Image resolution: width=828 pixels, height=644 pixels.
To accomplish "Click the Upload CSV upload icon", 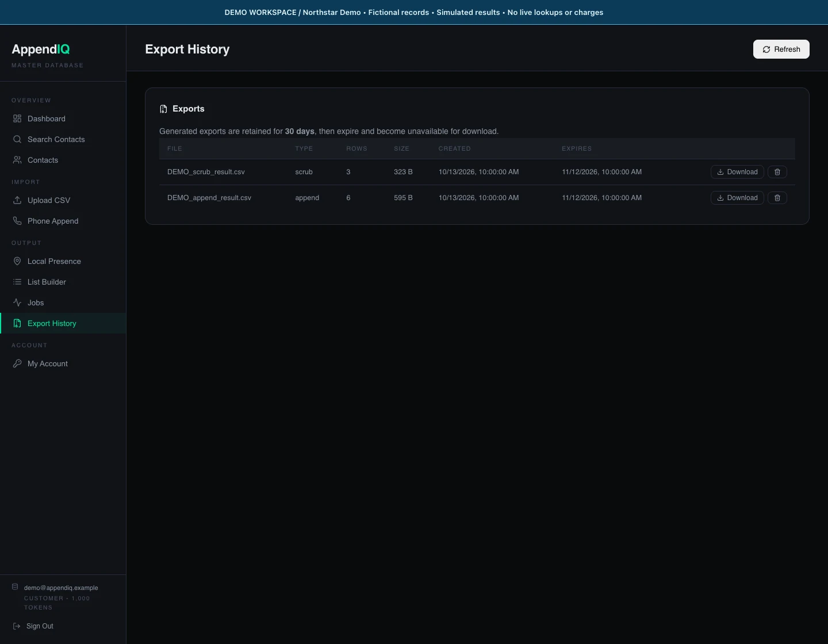I will [x=17, y=200].
